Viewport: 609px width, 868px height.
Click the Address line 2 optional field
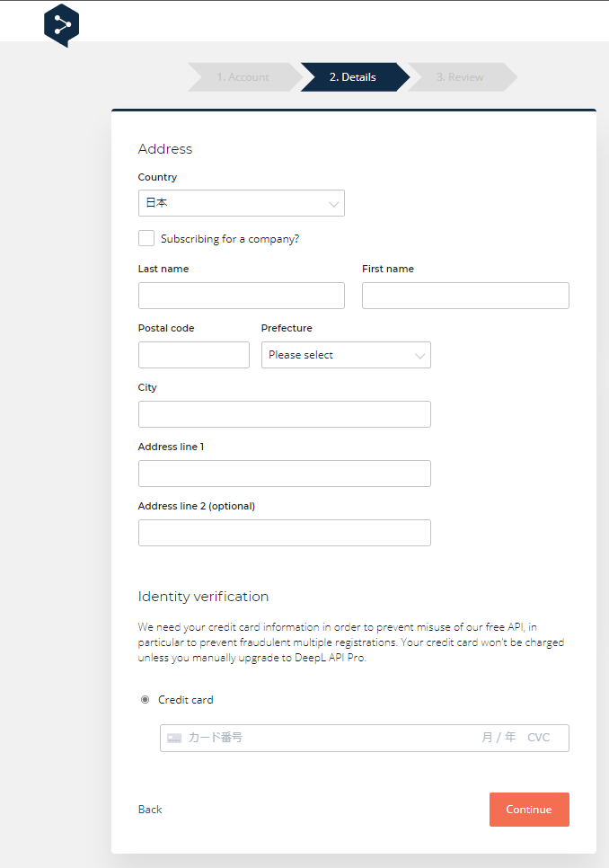click(284, 533)
